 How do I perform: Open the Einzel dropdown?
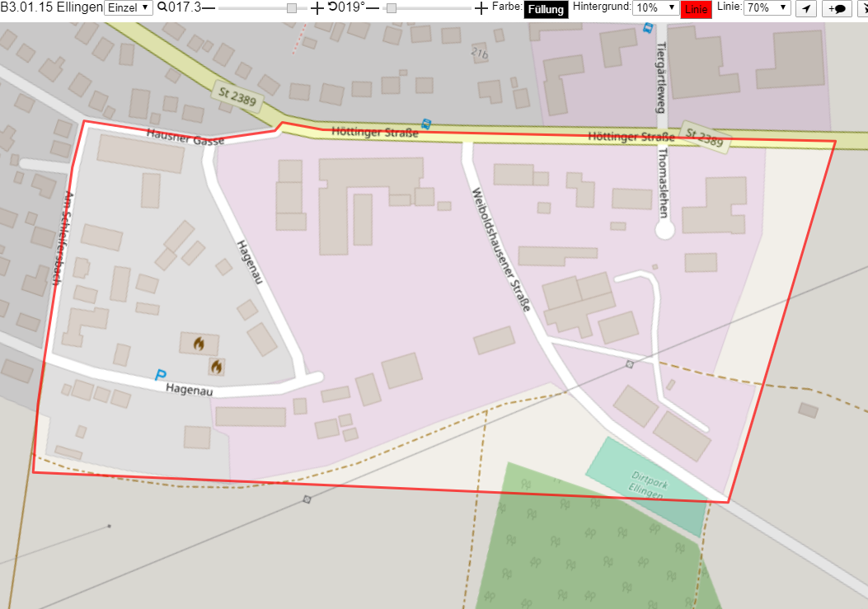click(x=129, y=7)
